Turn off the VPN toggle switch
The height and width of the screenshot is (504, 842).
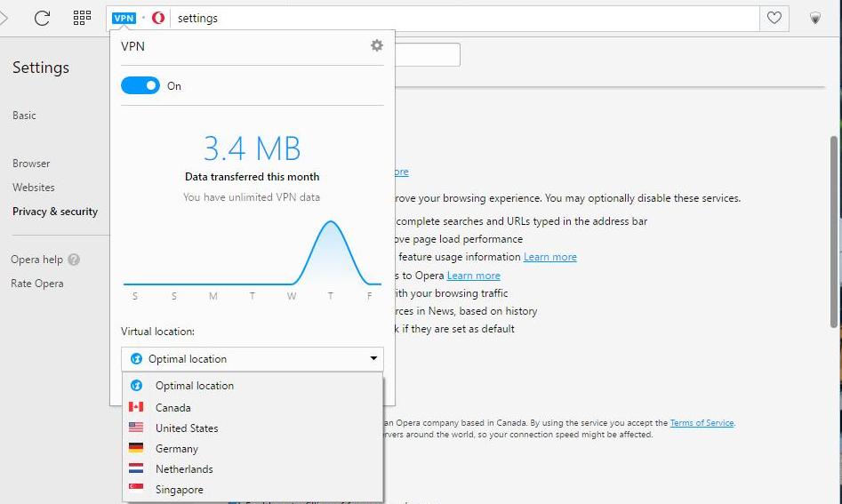[x=140, y=85]
